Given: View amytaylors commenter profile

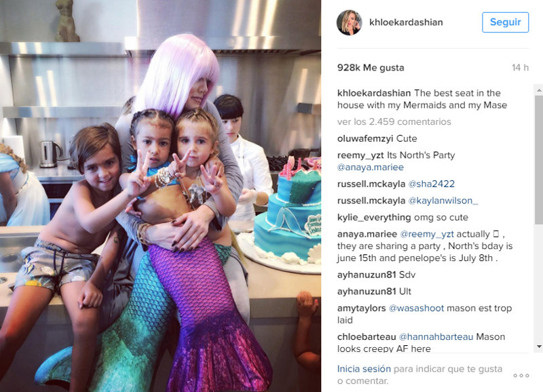Looking at the screenshot, I should [361, 309].
